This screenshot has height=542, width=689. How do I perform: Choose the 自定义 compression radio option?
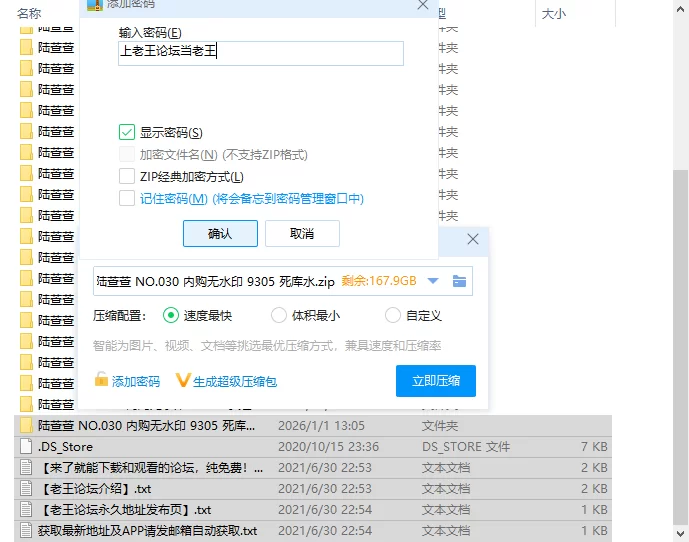point(393,315)
